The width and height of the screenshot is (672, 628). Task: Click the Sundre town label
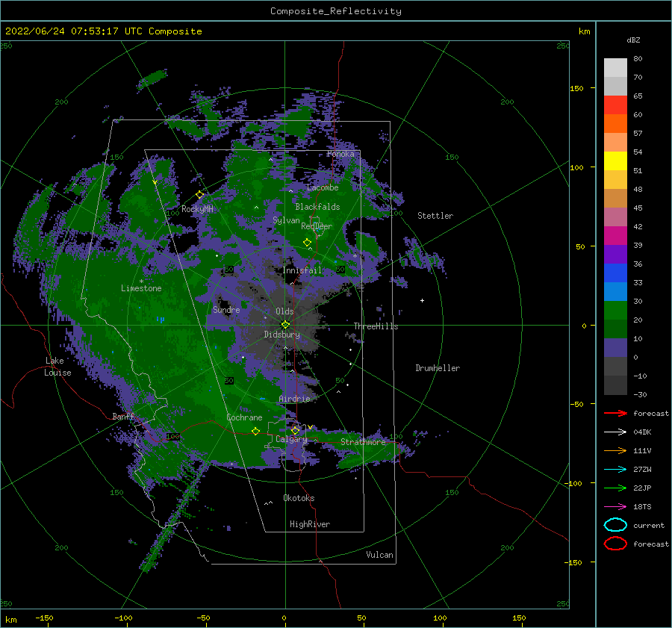pos(226,309)
